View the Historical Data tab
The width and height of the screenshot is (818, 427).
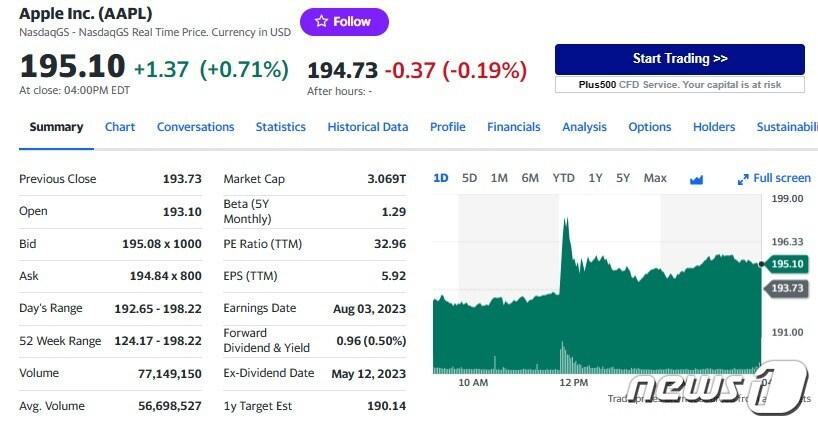click(368, 127)
